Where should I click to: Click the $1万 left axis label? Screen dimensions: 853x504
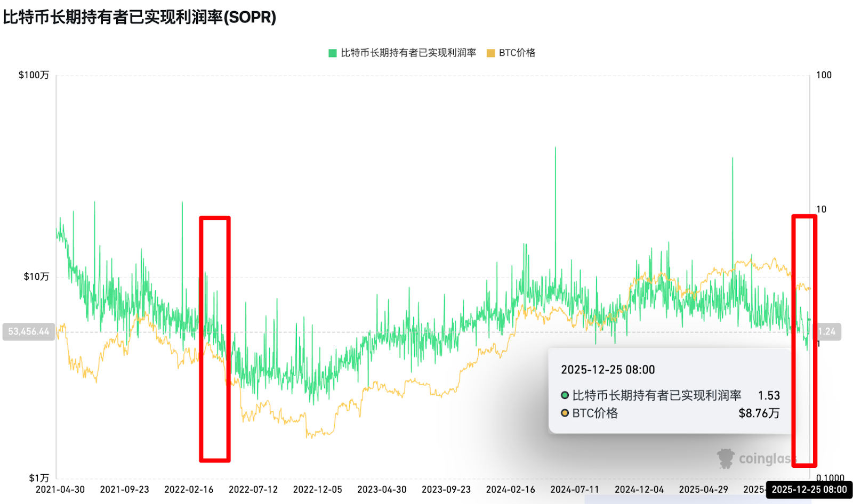coord(39,478)
